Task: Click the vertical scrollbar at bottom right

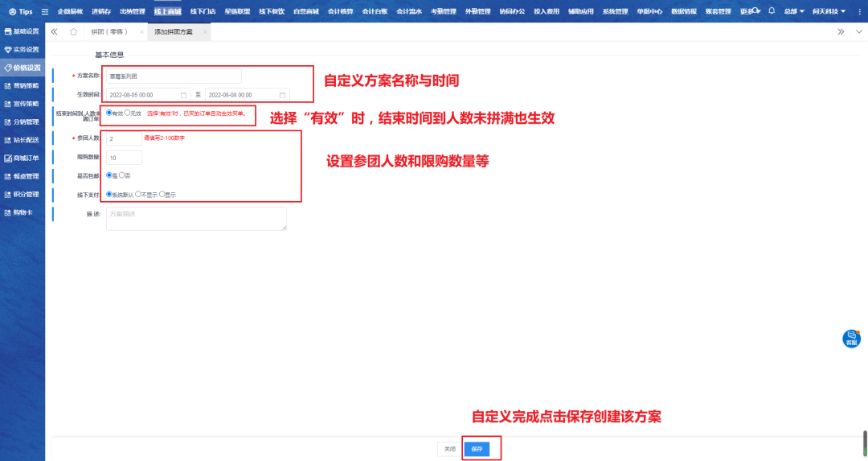Action: coord(865,442)
